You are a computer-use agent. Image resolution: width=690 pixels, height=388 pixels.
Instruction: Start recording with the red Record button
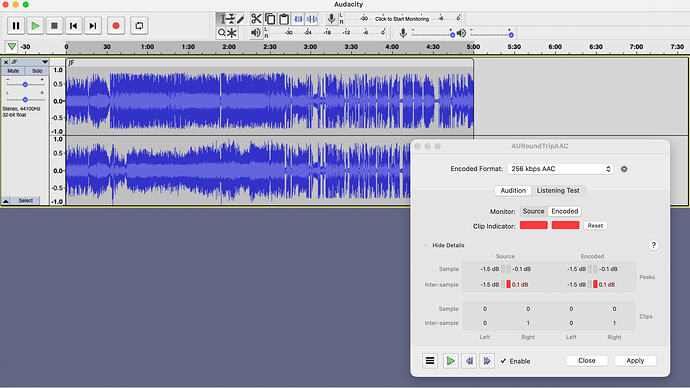coord(116,26)
